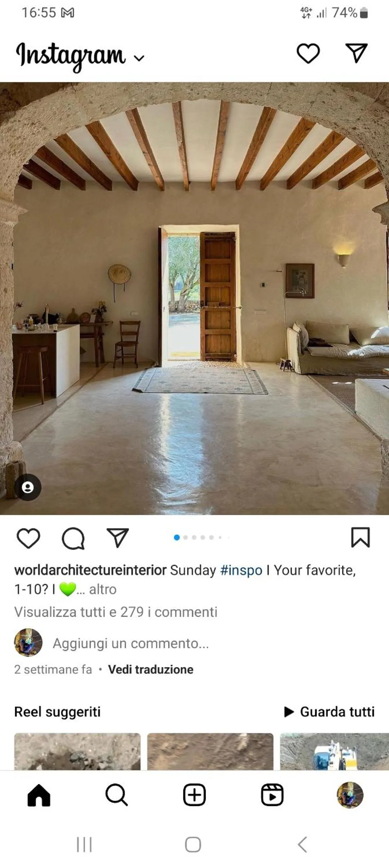Save the post with bookmark icon
The width and height of the screenshot is (389, 868).
pyautogui.click(x=361, y=537)
